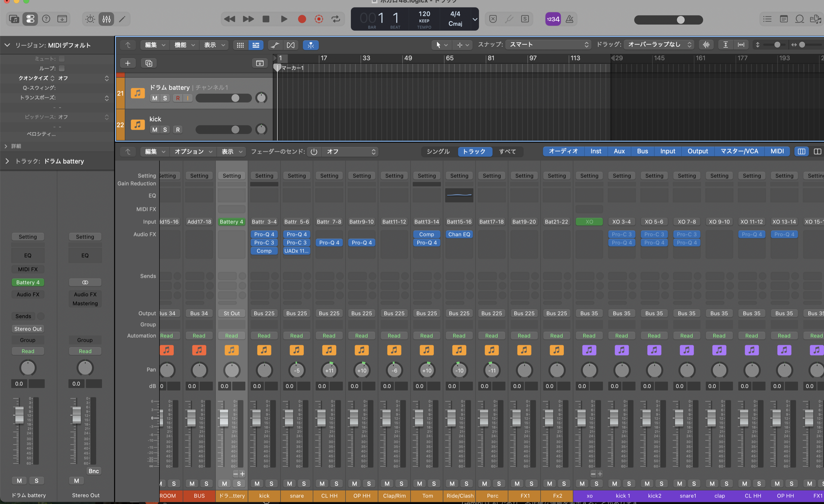Toggle the 1234 count-in button
This screenshot has height=504, width=824.
tap(553, 19)
